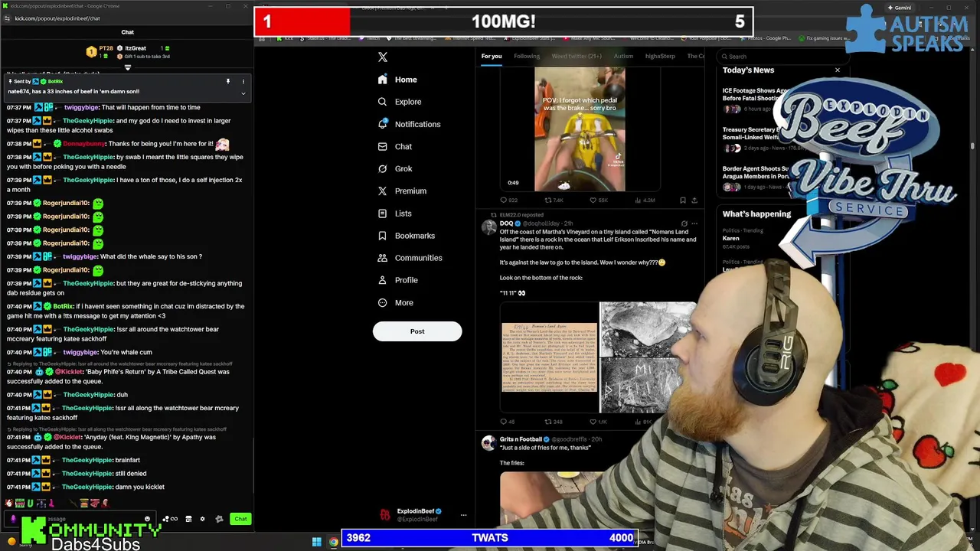Switch to Following tab
The width and height of the screenshot is (980, 551).
[527, 56]
